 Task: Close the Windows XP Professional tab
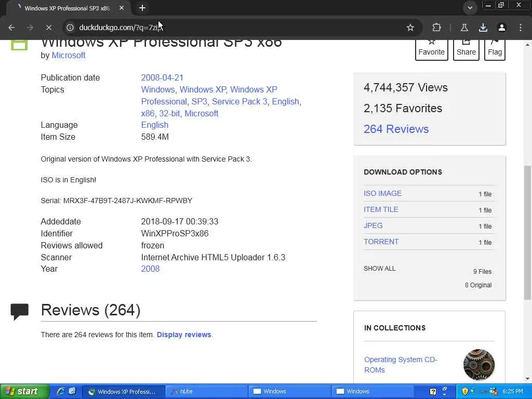click(122, 8)
